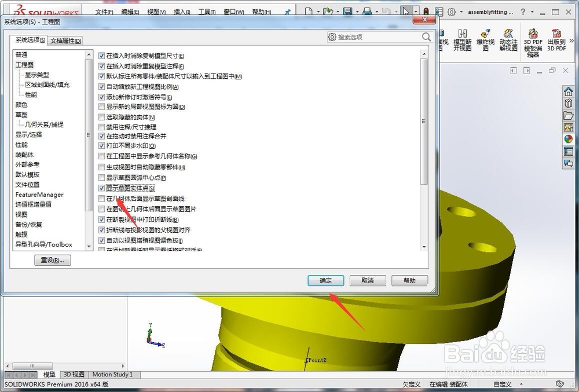This screenshot has height=392, width=579.
Task: Open the Design Library icon
Action: (569, 103)
